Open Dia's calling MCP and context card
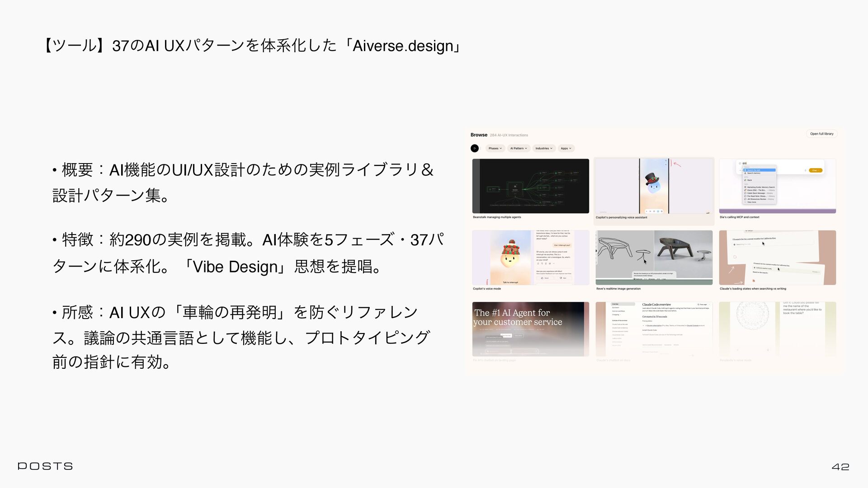The height and width of the screenshot is (488, 868). pyautogui.click(x=777, y=186)
